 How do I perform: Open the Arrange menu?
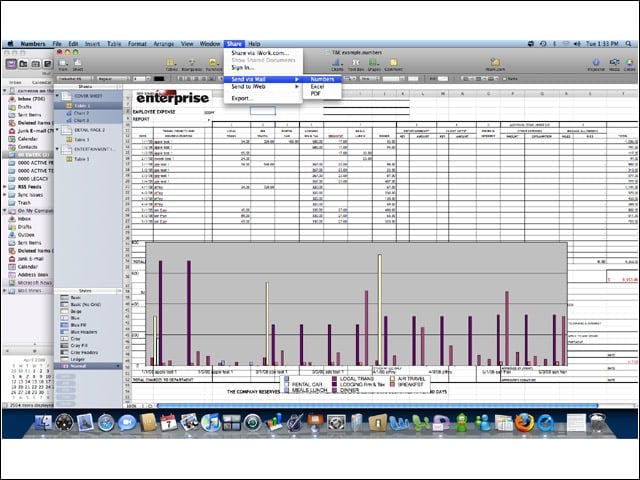click(x=164, y=44)
